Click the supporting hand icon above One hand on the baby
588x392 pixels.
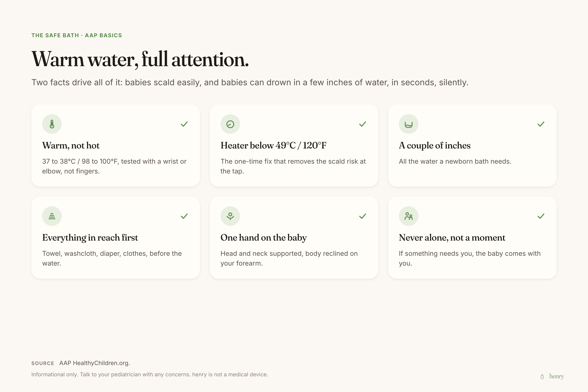[230, 216]
